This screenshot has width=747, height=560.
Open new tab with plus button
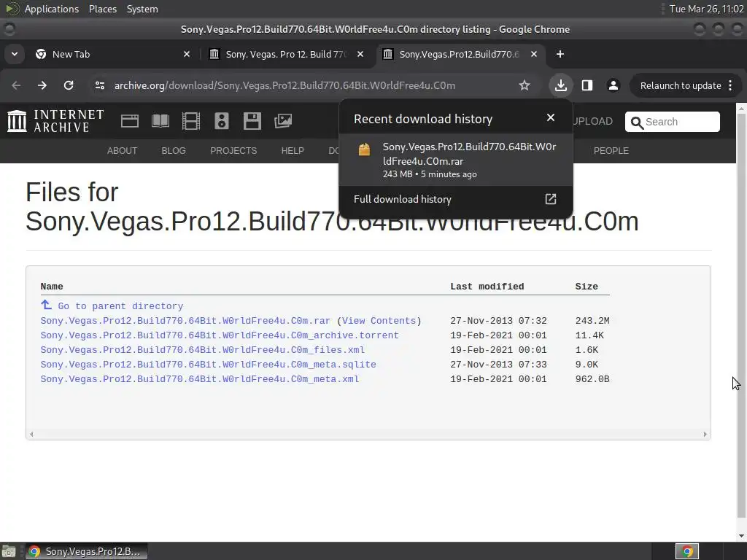560,54
